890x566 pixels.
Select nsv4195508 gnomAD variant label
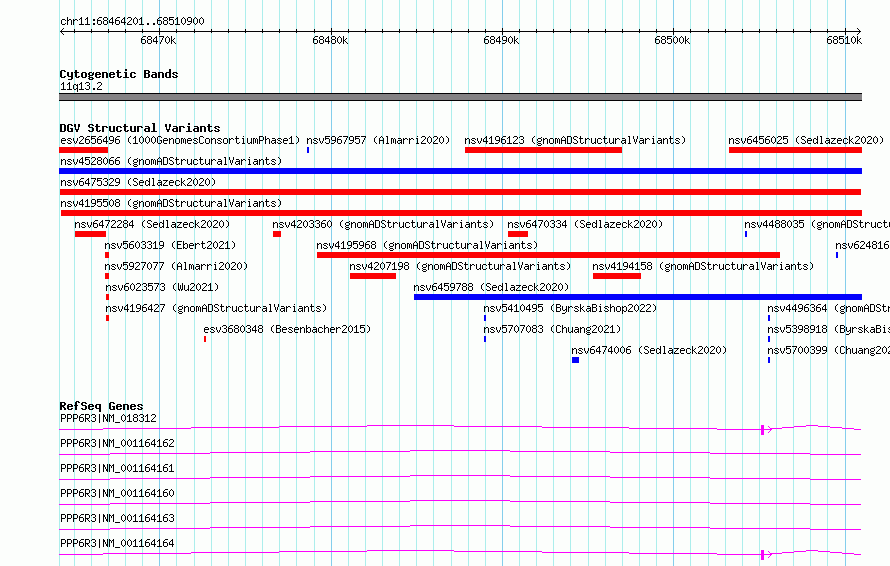[x=171, y=203]
